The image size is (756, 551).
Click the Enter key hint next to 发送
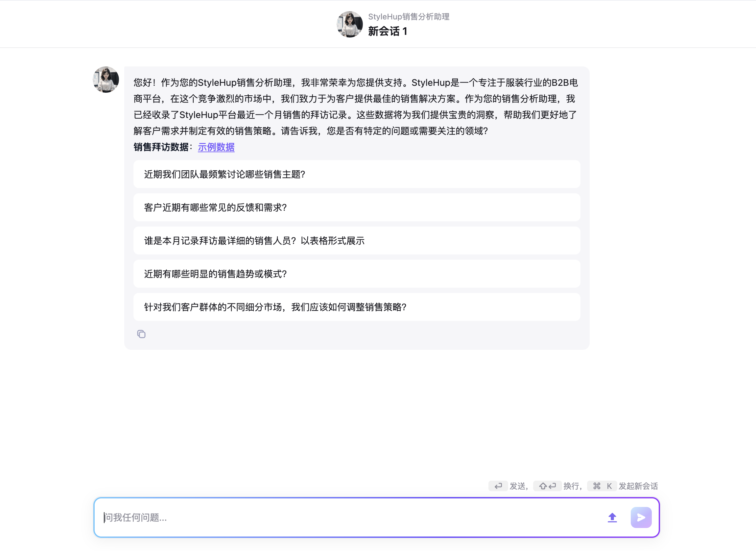pos(498,486)
